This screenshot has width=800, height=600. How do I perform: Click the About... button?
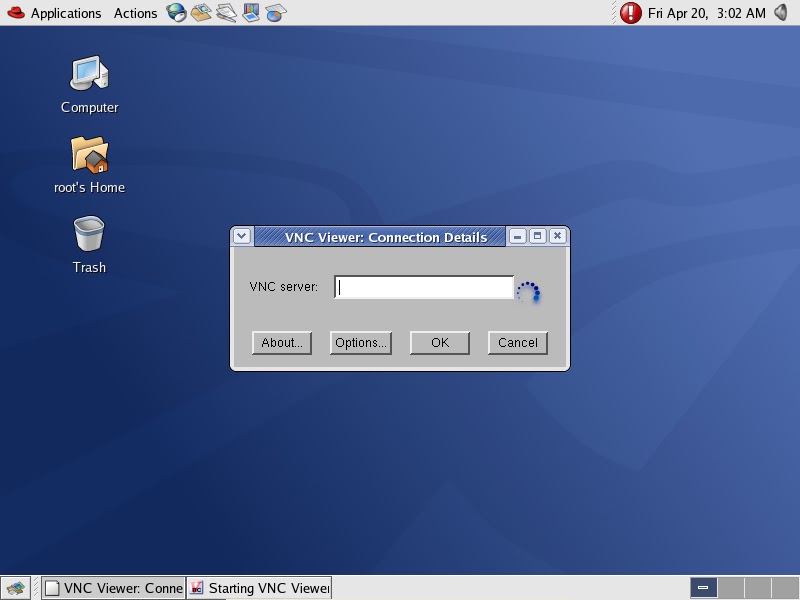click(282, 342)
